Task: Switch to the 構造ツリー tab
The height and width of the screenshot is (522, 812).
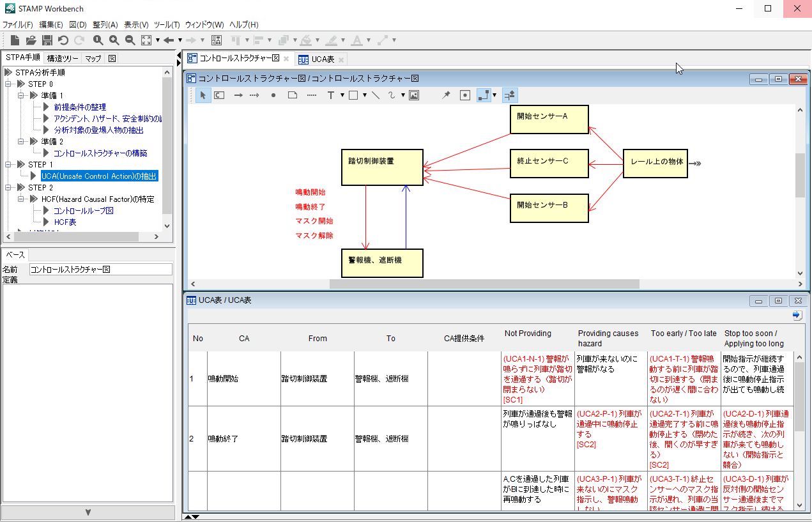Action: pos(63,58)
